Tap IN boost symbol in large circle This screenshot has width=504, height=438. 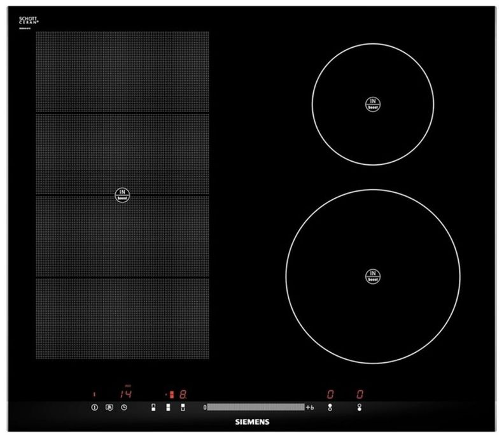pos(373,276)
